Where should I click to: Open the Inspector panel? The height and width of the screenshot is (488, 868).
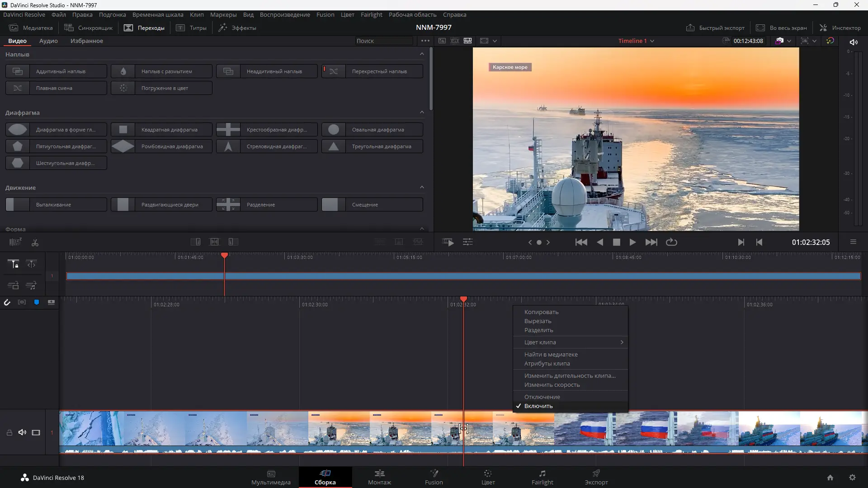tap(840, 28)
